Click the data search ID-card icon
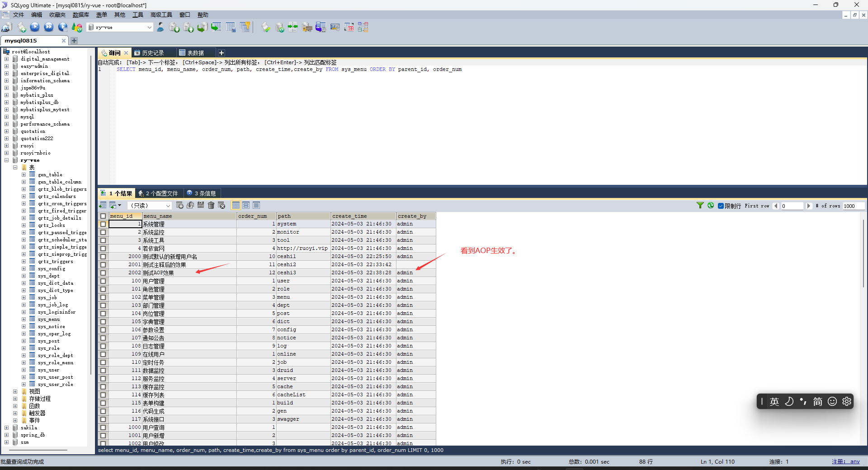868x470 pixels. 335,28
